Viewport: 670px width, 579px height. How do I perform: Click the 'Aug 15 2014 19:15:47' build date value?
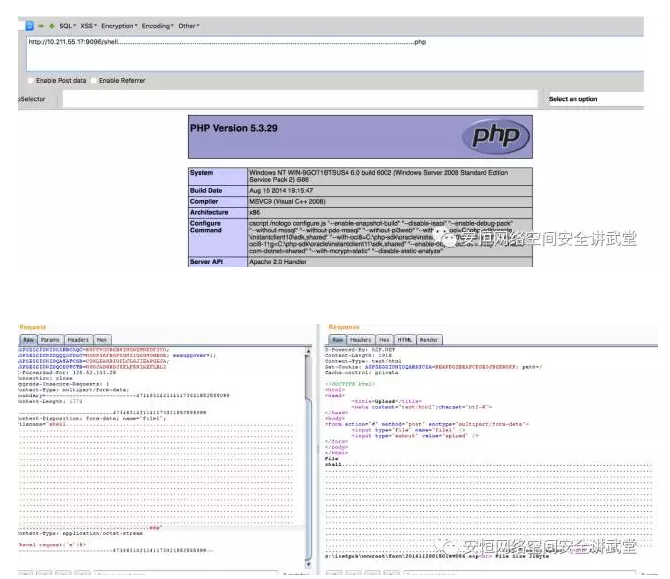[281, 191]
